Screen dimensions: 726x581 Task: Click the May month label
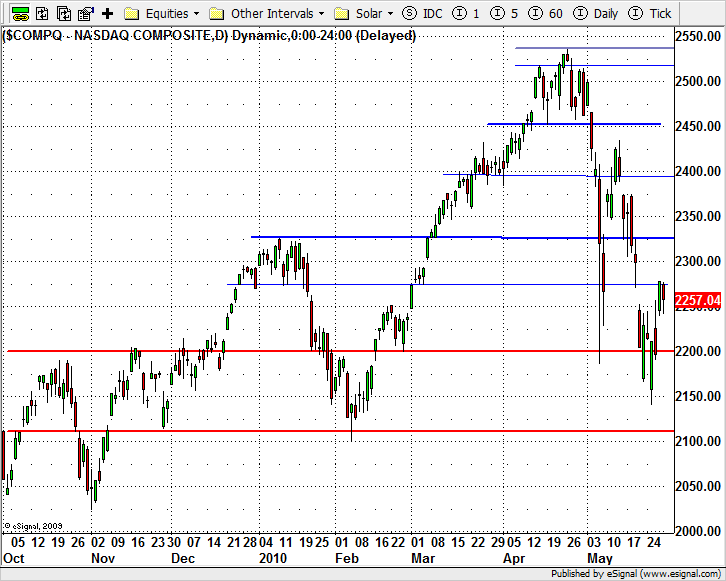(600, 558)
